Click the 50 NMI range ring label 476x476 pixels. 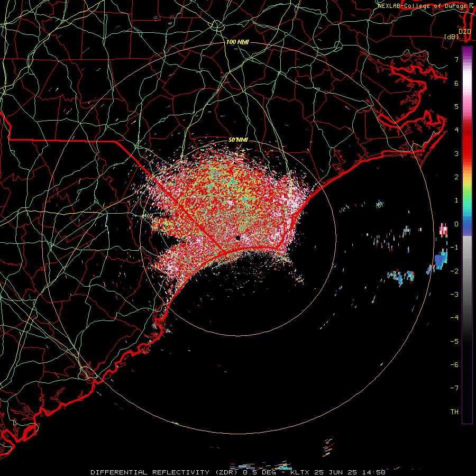[238, 140]
